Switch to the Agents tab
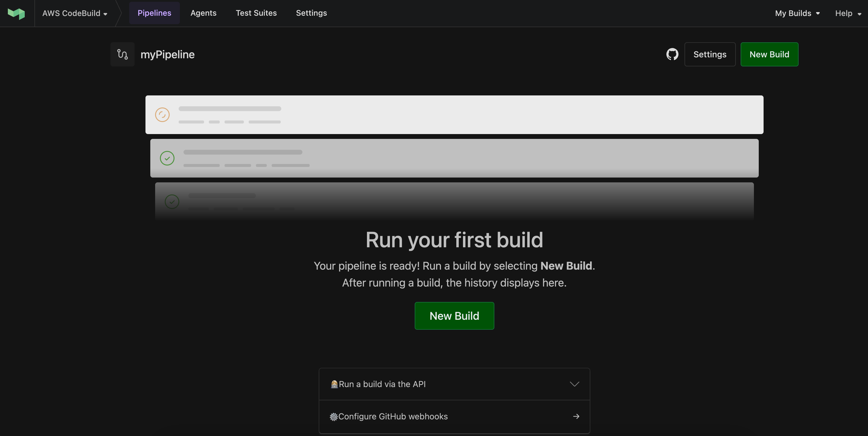This screenshot has width=868, height=436. click(203, 13)
